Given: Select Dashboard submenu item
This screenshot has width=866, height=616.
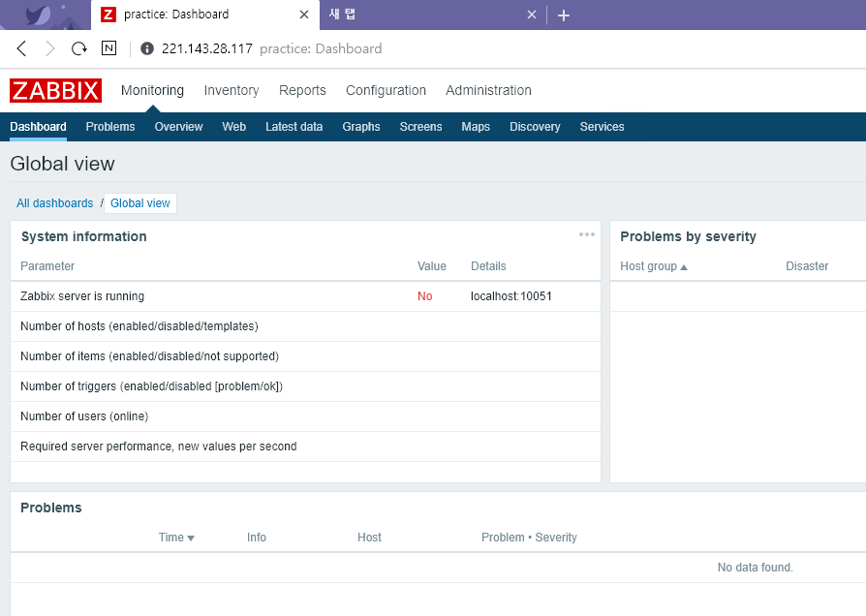Looking at the screenshot, I should (38, 127).
